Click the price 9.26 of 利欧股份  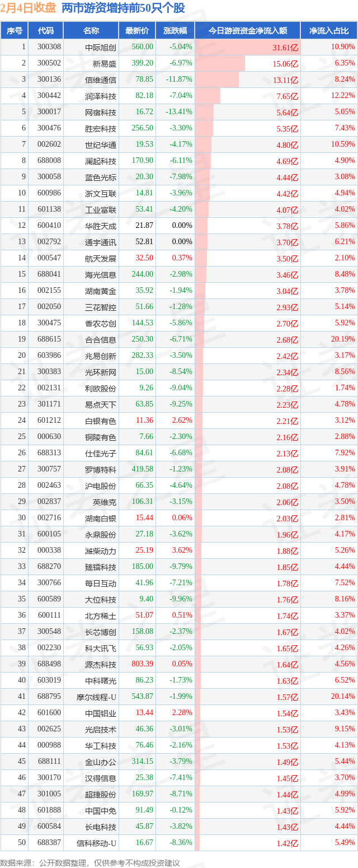147,388
